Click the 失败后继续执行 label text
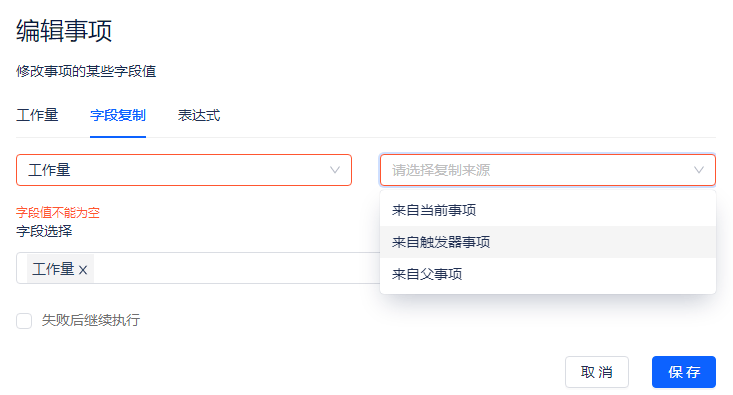Screen dimensions: 733x395 coord(91,320)
